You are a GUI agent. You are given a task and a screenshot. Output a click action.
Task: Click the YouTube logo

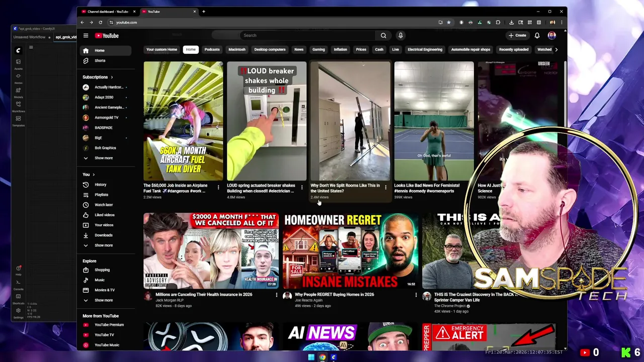pyautogui.click(x=107, y=36)
